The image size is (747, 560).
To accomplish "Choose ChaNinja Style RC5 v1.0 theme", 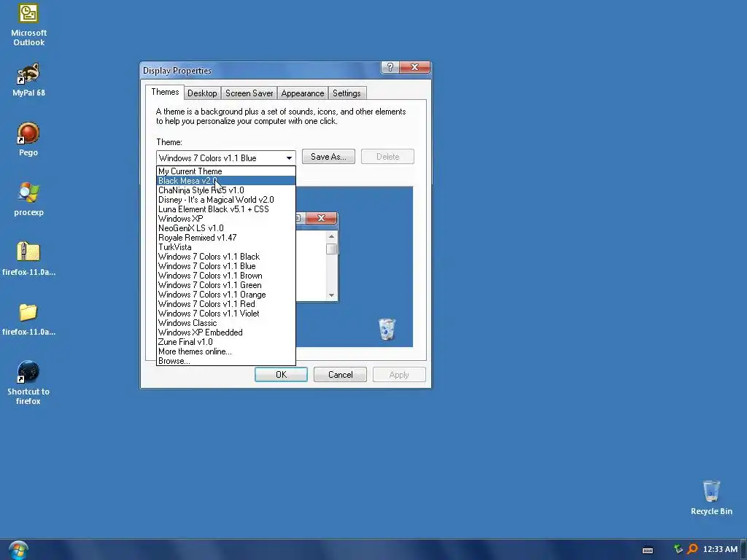I will pos(226,190).
